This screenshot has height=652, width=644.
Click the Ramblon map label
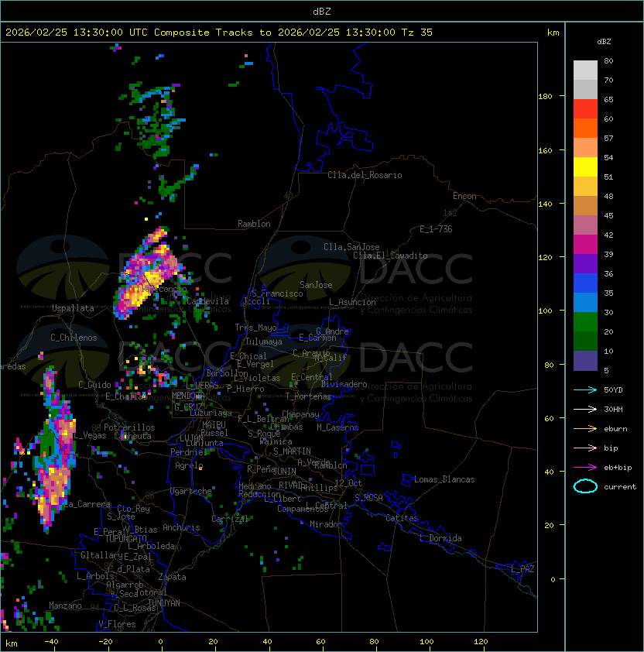pyautogui.click(x=254, y=224)
